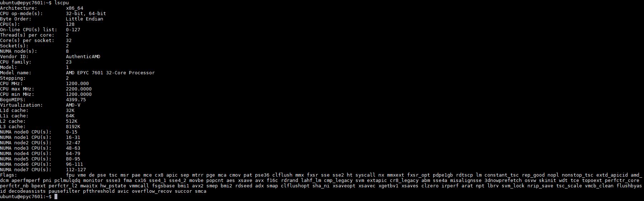
Task: Click the CPU(s) count 128
Action: [x=70, y=24]
